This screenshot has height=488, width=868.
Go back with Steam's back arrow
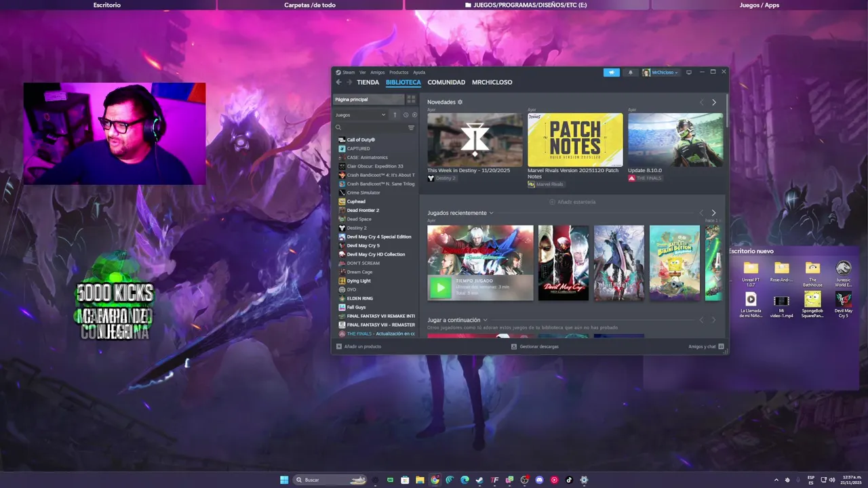click(338, 82)
